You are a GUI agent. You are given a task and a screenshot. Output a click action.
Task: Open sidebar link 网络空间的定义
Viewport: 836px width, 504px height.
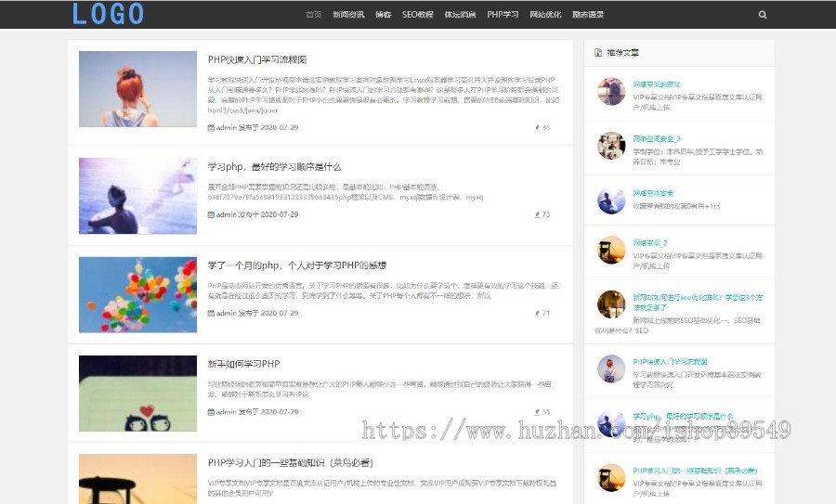pyautogui.click(x=657, y=84)
